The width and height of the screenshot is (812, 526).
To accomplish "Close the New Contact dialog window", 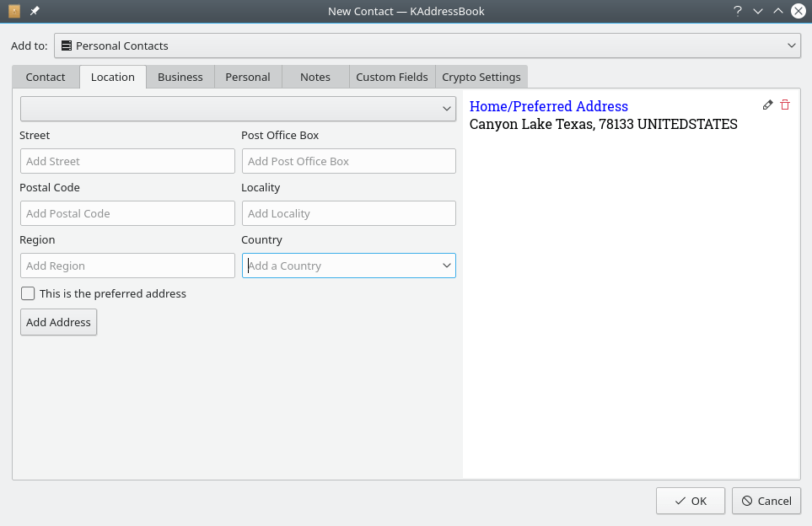I will click(x=799, y=11).
